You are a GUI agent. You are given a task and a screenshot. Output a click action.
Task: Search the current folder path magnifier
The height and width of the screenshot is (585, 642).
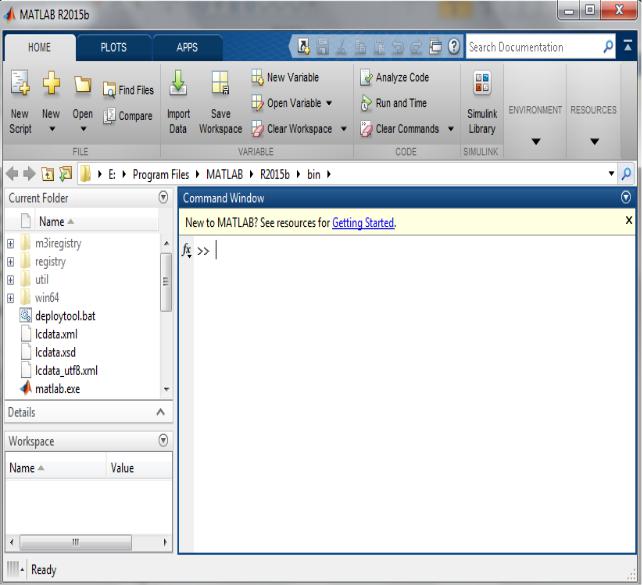pyautogui.click(x=626, y=174)
